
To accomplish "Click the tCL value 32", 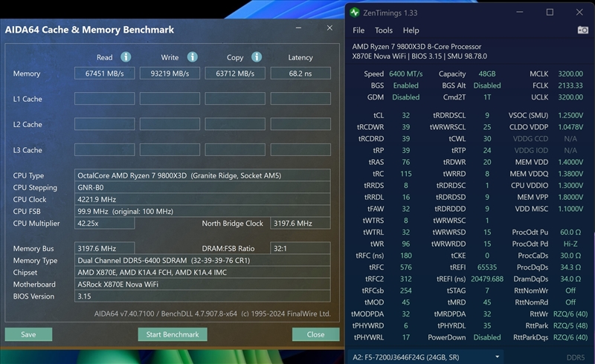I will [405, 115].
